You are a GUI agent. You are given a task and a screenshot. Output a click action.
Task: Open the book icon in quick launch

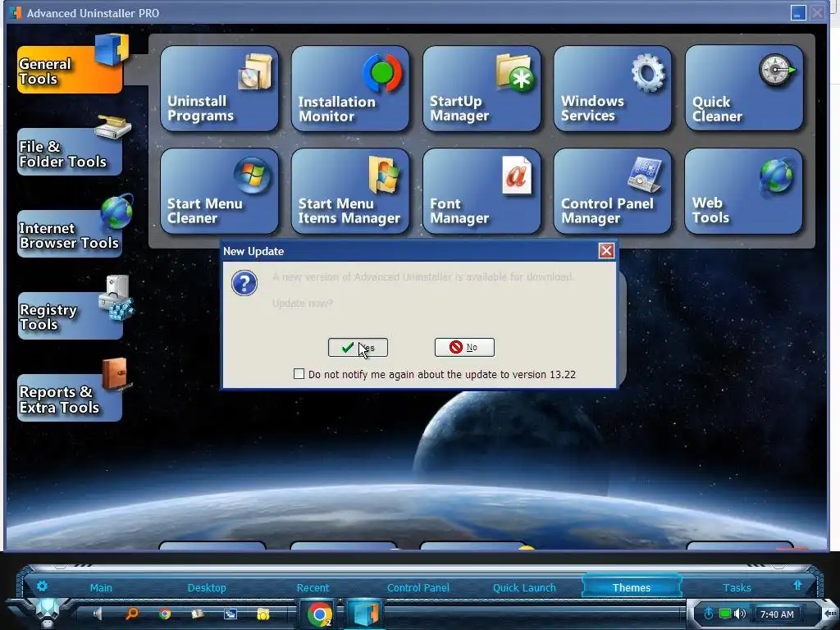[198, 614]
